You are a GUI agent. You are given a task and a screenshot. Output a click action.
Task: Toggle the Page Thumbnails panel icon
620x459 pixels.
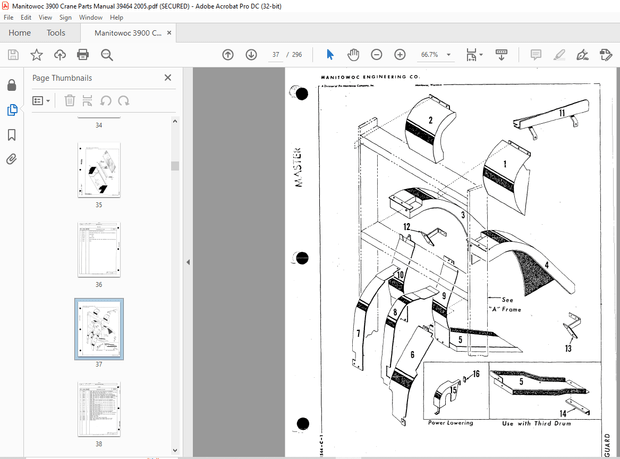coord(11,109)
